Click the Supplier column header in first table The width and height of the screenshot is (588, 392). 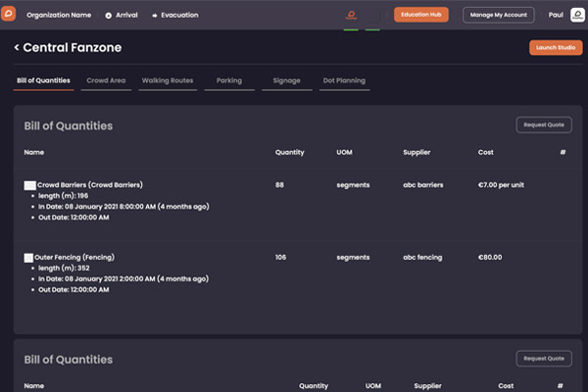tap(416, 152)
